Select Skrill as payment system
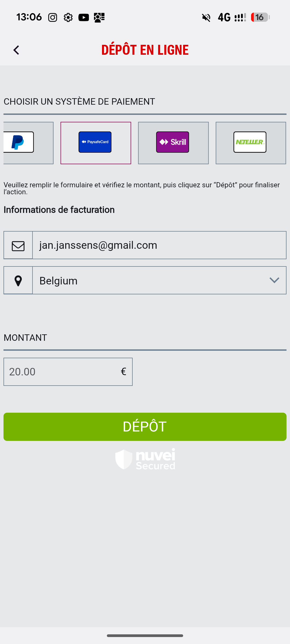Image resolution: width=290 pixels, height=644 pixels. click(173, 142)
